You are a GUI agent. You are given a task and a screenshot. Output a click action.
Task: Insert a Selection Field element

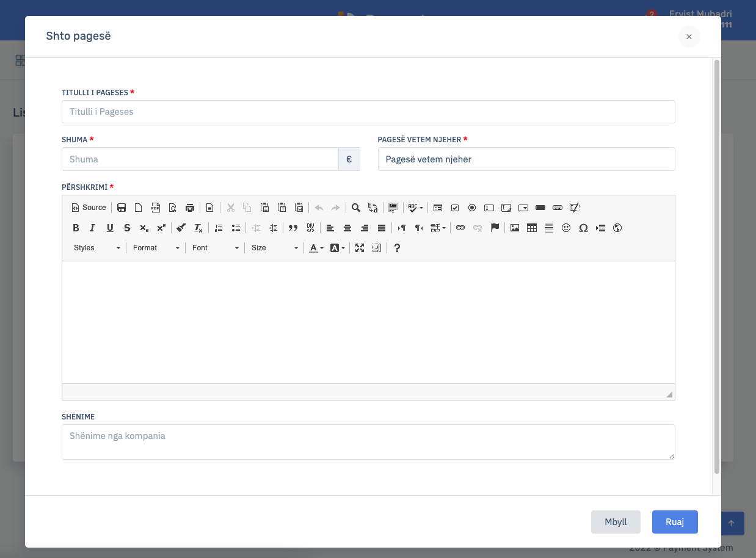point(523,208)
